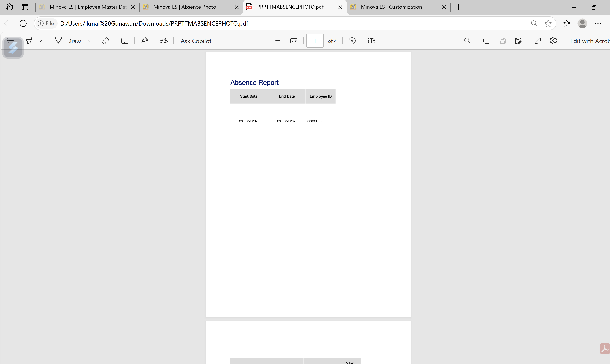Zoom in the PDF

pyautogui.click(x=278, y=41)
